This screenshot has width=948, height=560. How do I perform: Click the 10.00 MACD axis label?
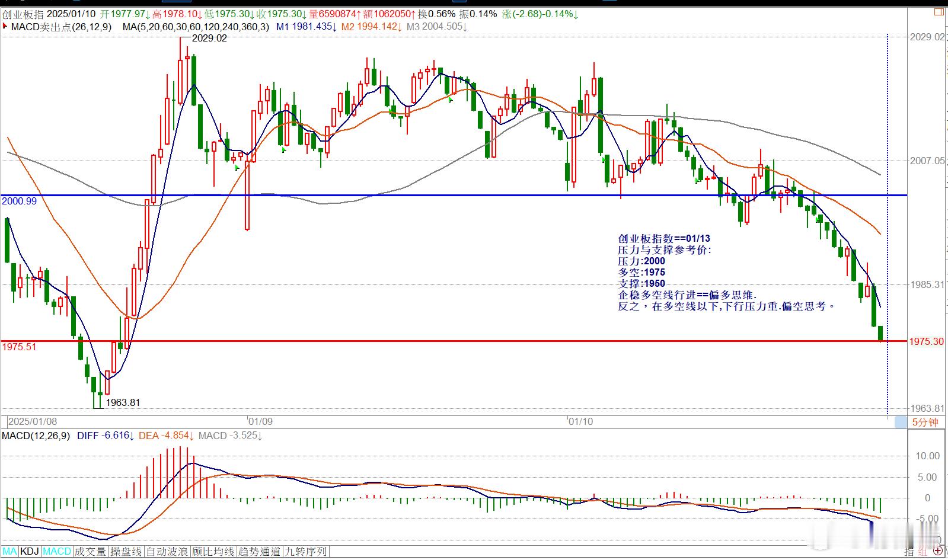coord(928,456)
